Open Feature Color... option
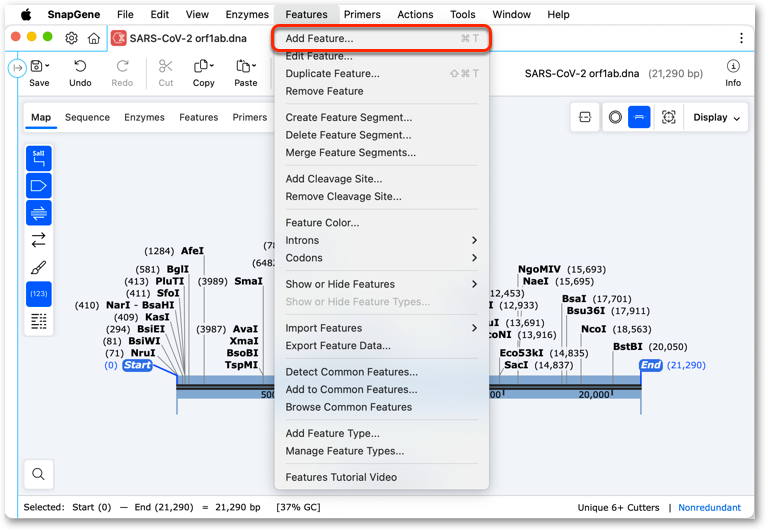Image resolution: width=766 pixels, height=530 pixels. pos(382,223)
